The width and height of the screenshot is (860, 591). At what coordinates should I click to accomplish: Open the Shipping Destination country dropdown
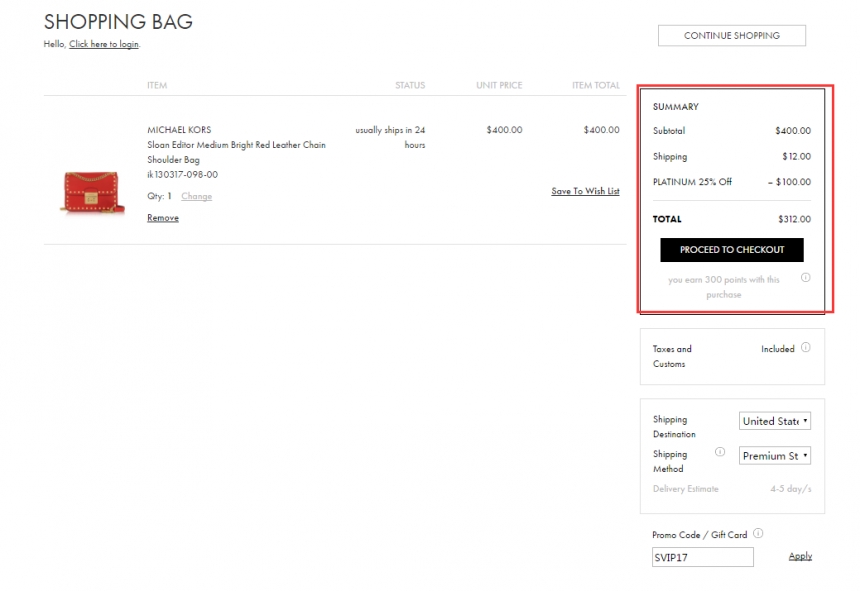tap(775, 420)
